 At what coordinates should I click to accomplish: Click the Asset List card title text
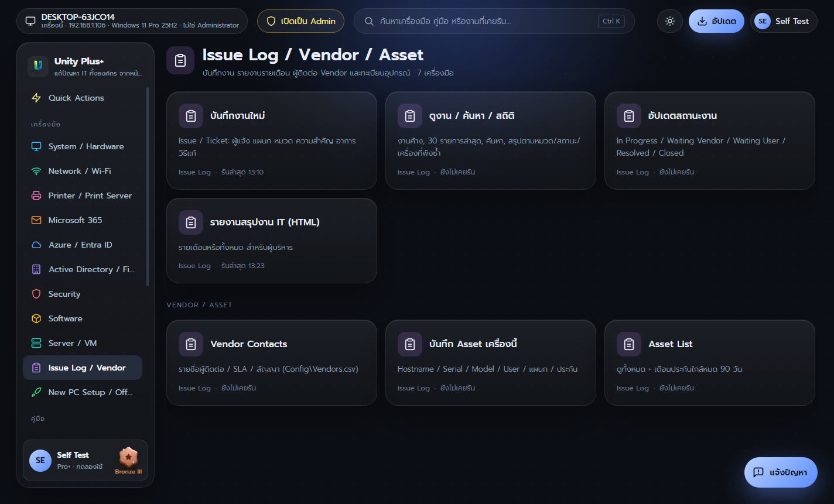[x=671, y=344]
